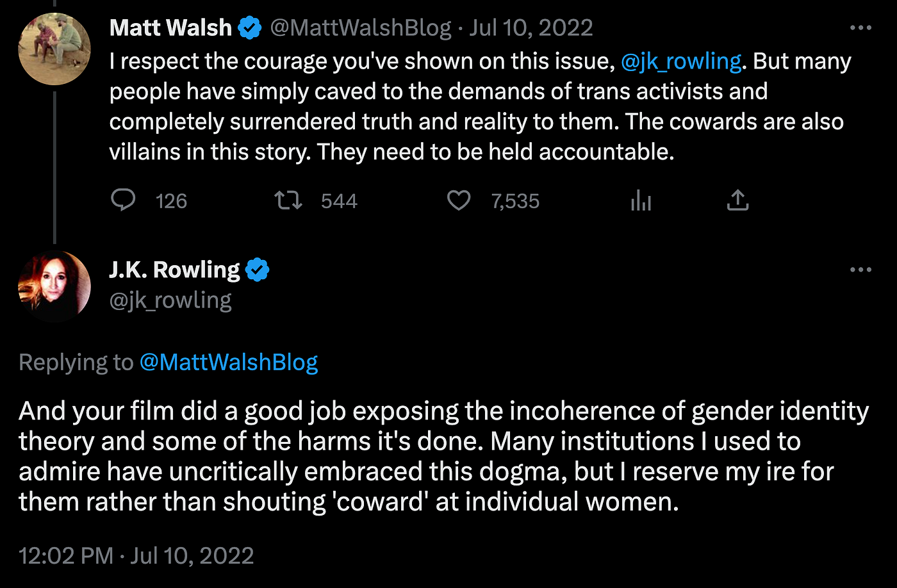897x588 pixels.
Task: Retweet Matt Walsh's tweet using the retweet icon
Action: click(288, 200)
